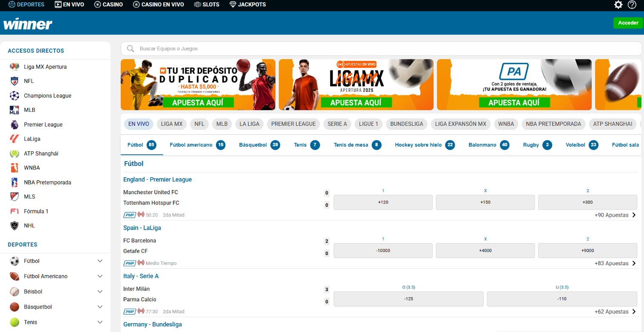Screen dimensions: 644x332
Task: Click the Béisbol baseball icon
Action: tap(15, 292)
